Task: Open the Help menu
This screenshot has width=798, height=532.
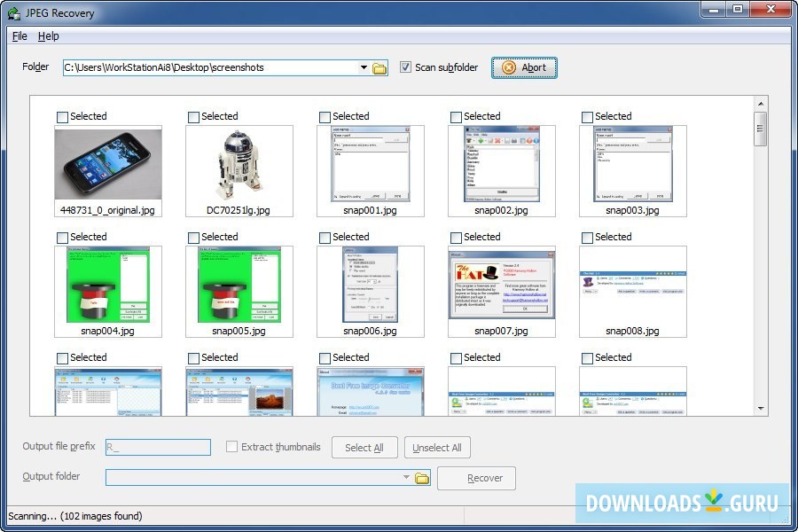Action: [x=49, y=36]
